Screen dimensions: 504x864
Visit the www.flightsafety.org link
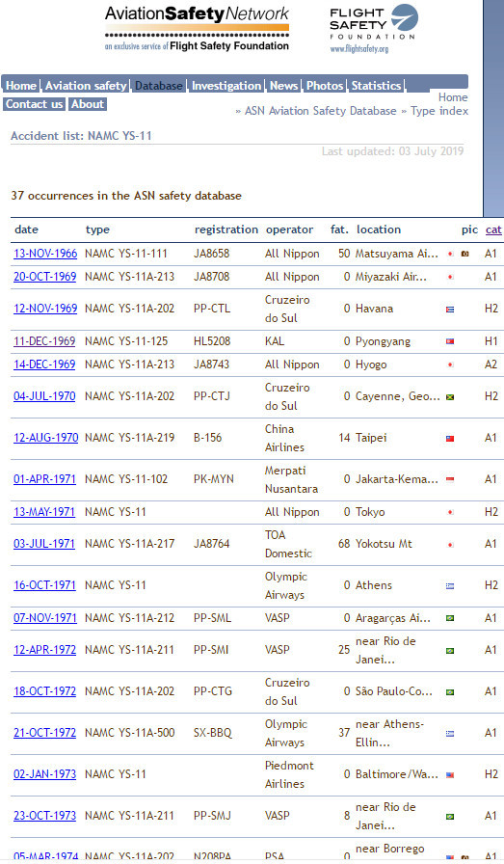coord(359,49)
